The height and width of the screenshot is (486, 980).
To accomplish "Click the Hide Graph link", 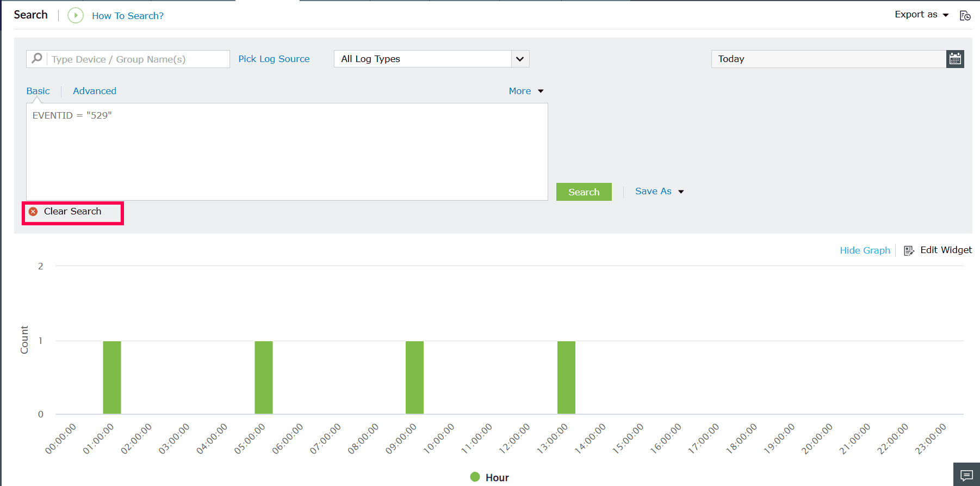I will point(865,250).
